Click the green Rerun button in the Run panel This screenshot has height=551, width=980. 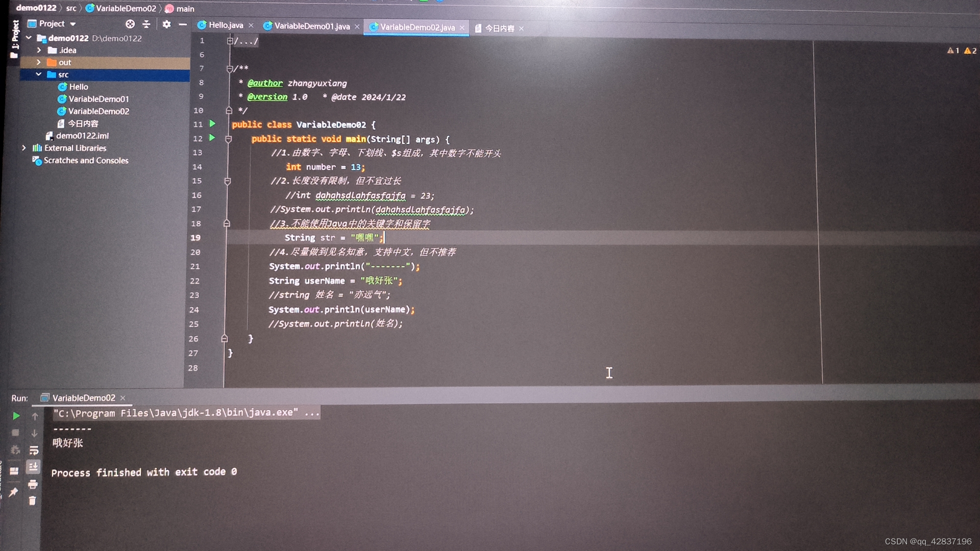16,416
